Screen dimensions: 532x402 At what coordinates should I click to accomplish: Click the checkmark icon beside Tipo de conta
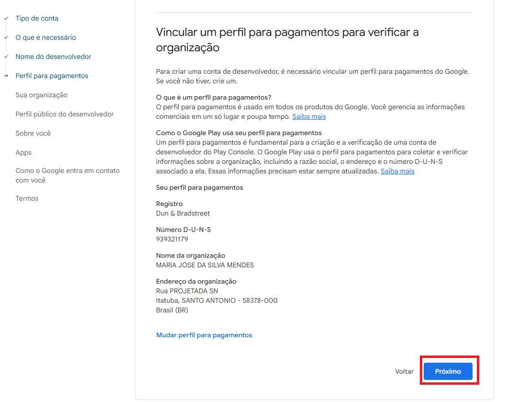pyautogui.click(x=6, y=18)
